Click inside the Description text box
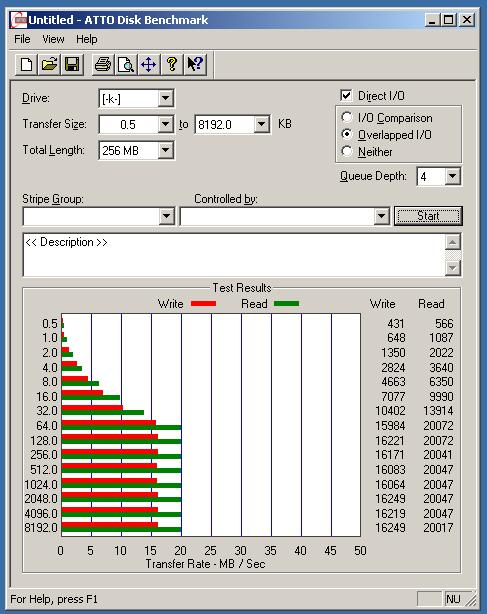Viewport: 487px width, 614px height. 234,255
